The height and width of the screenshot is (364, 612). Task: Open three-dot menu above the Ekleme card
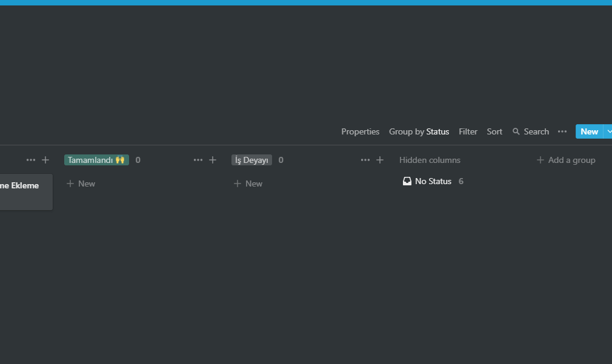(x=31, y=160)
